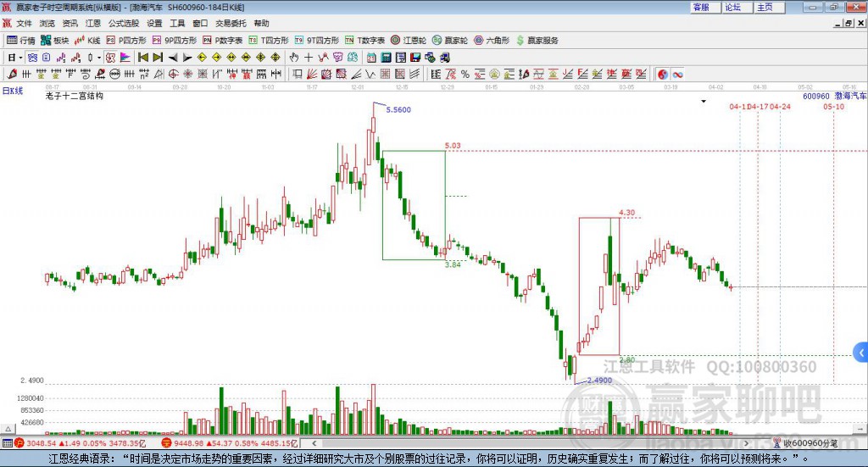
Task: Toggle the infinity loop icon
Action: pos(677,74)
